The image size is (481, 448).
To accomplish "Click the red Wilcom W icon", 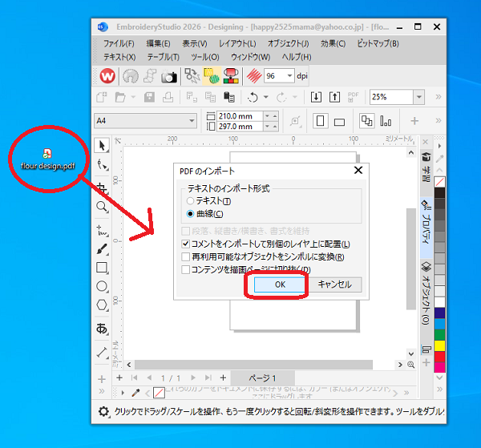I will 107,76.
